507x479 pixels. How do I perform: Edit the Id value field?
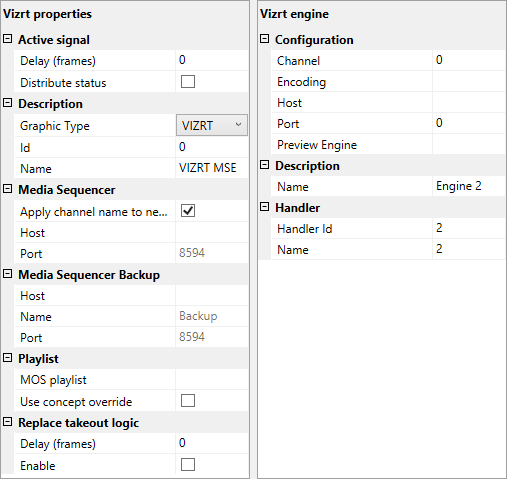click(212, 147)
